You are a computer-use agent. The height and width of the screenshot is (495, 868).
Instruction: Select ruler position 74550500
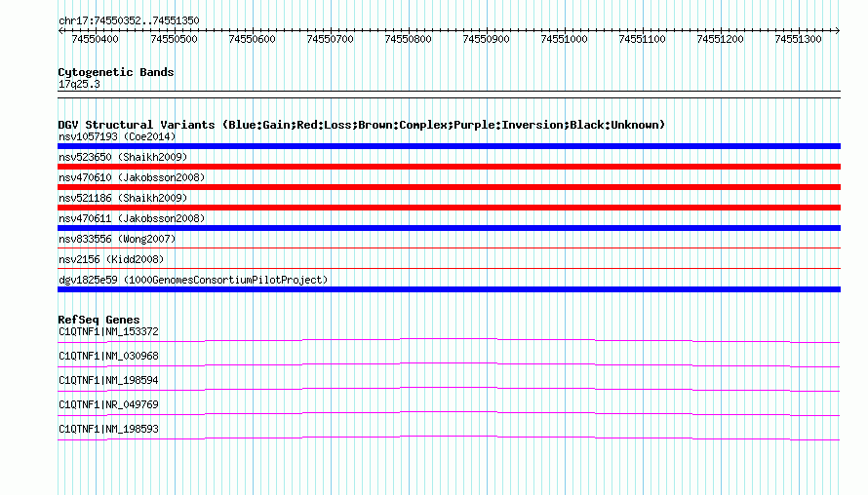tap(174, 39)
